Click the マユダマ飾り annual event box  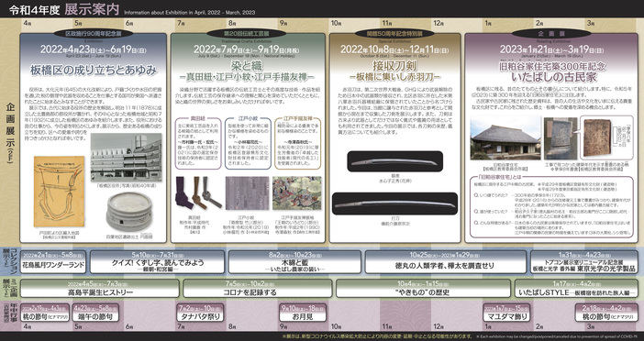pos(506,313)
